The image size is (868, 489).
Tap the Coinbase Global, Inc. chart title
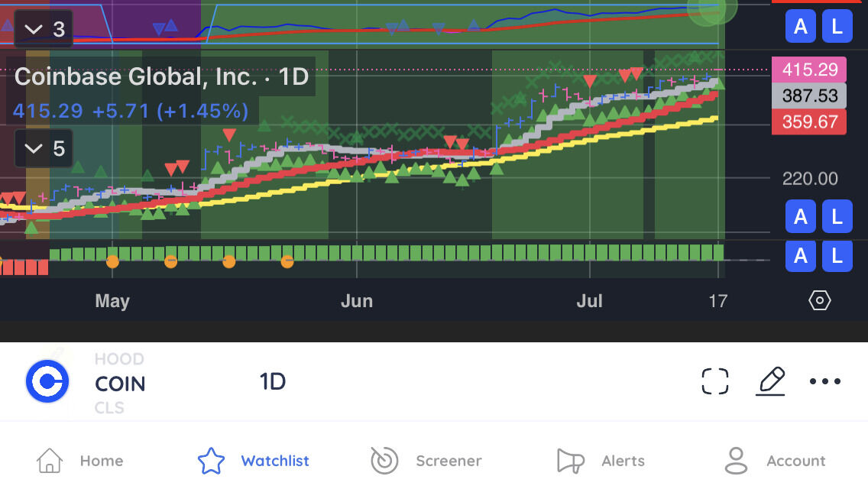161,76
